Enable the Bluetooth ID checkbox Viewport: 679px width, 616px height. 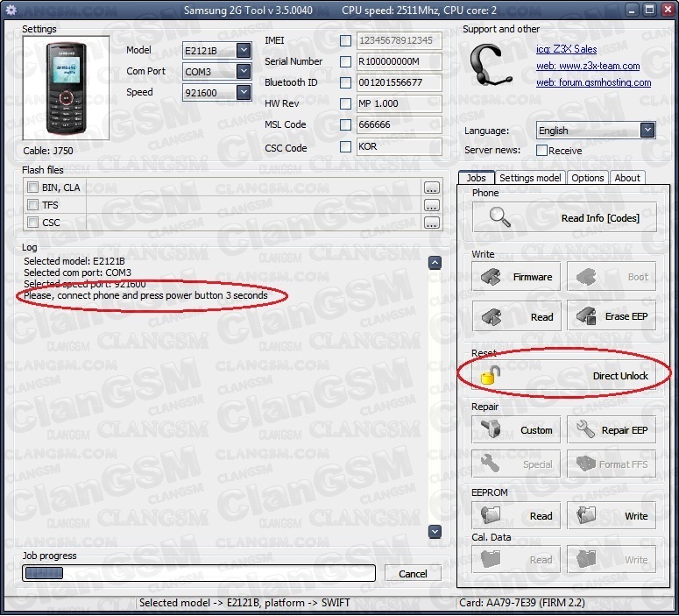345,82
